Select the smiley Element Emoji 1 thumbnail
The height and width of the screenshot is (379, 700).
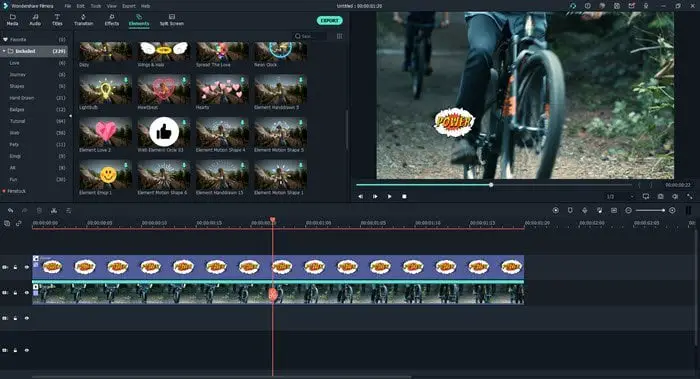coord(105,175)
